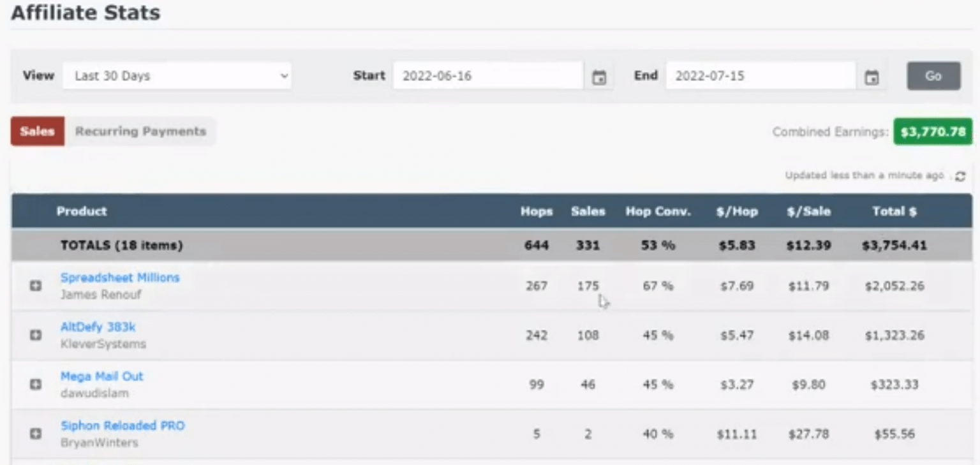Click the $2,052.26 total for Spreadsheet Millions
The height and width of the screenshot is (465, 980).
click(895, 286)
